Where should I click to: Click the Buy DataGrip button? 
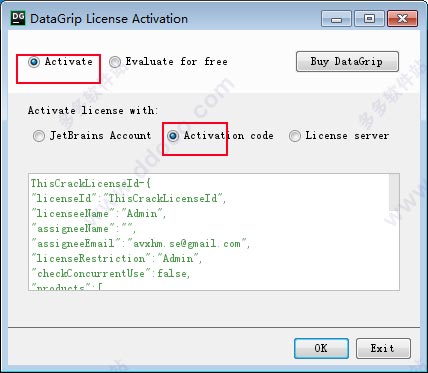click(347, 61)
